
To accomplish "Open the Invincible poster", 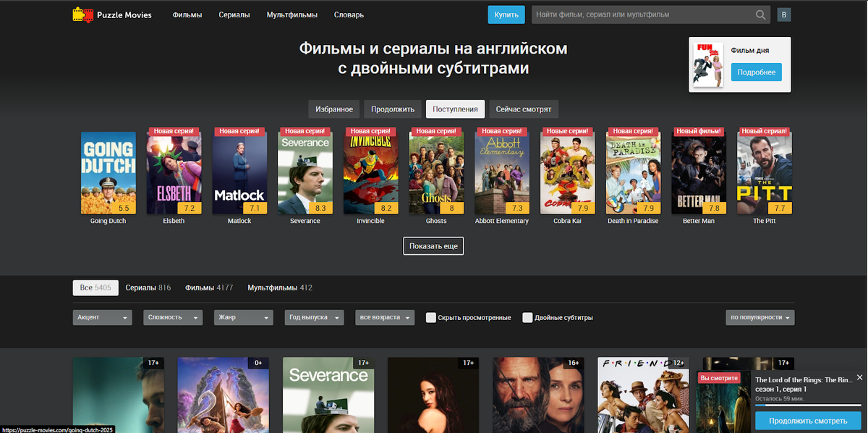I will pos(370,173).
